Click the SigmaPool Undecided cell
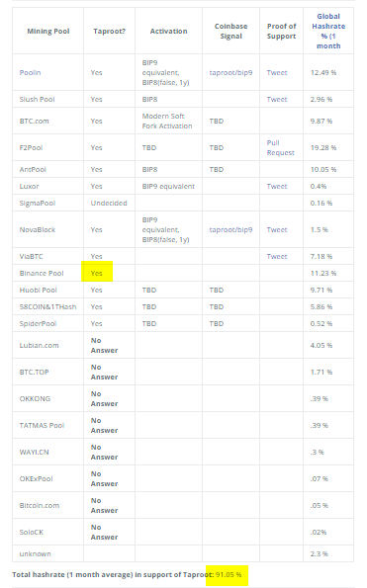Image resolution: width=367 pixels, height=588 pixels. pos(109,203)
